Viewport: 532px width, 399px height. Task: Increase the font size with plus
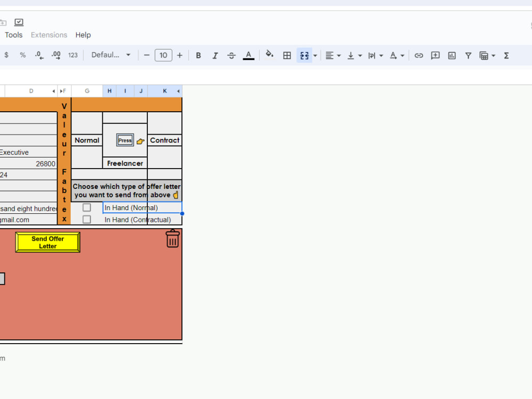[179, 55]
